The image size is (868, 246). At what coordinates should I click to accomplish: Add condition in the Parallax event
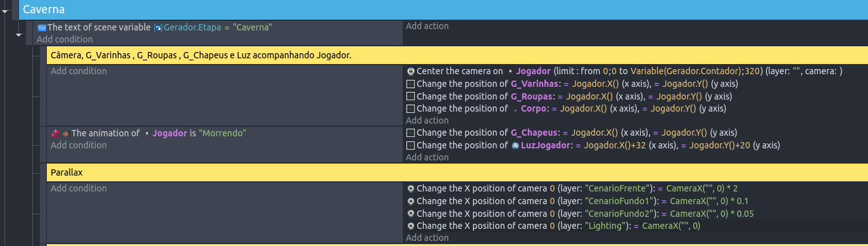tap(79, 188)
